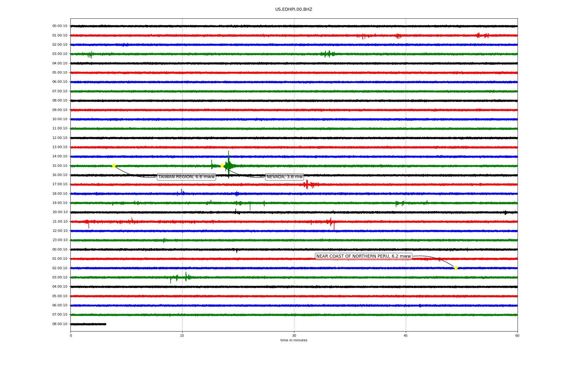
Task: Click the last short 08:00:10 black trace
Action: point(88,324)
